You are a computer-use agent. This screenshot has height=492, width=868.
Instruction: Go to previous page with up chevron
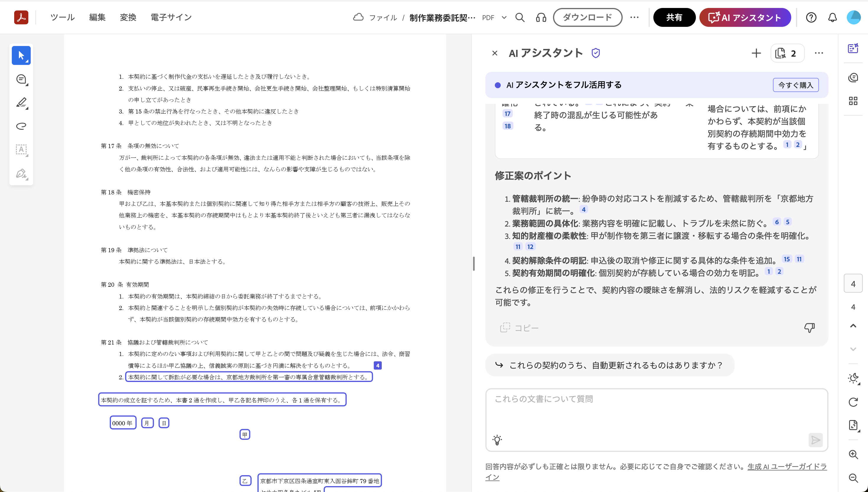coord(853,326)
